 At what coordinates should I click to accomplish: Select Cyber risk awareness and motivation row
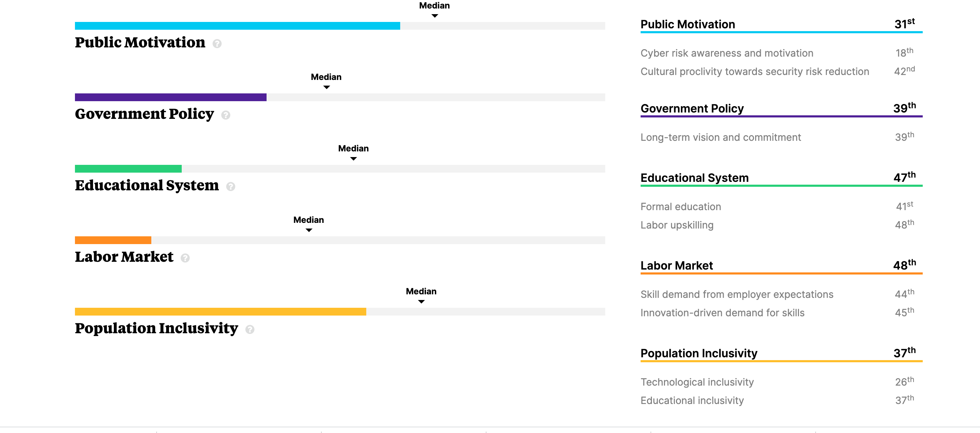727,53
